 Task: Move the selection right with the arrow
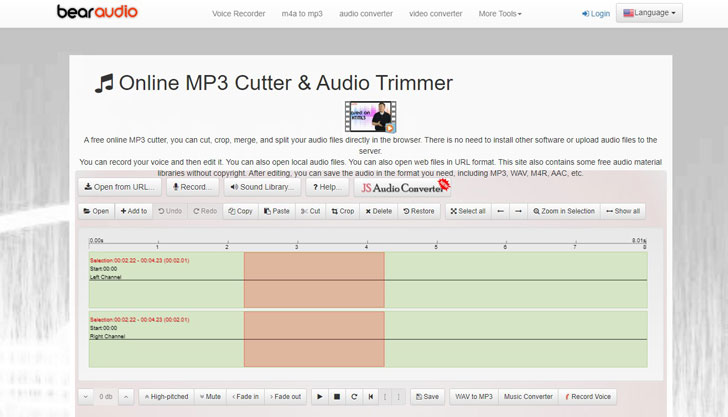point(518,211)
